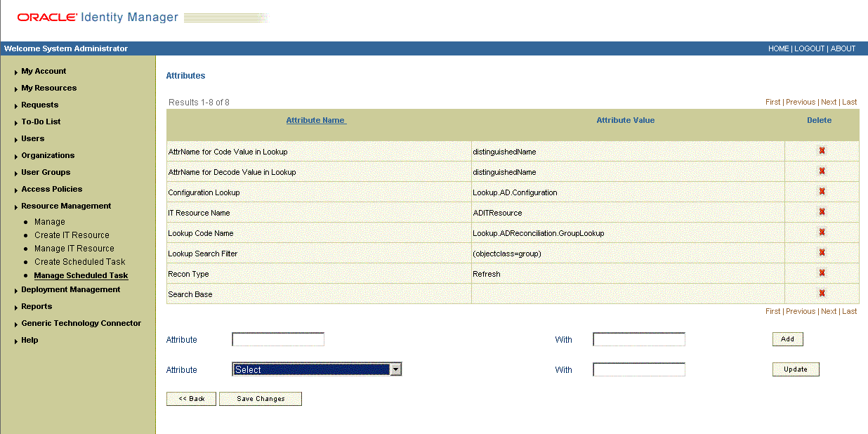Image resolution: width=868 pixels, height=434 pixels.
Task: Go to Last page, bottom pager
Action: coord(849,311)
